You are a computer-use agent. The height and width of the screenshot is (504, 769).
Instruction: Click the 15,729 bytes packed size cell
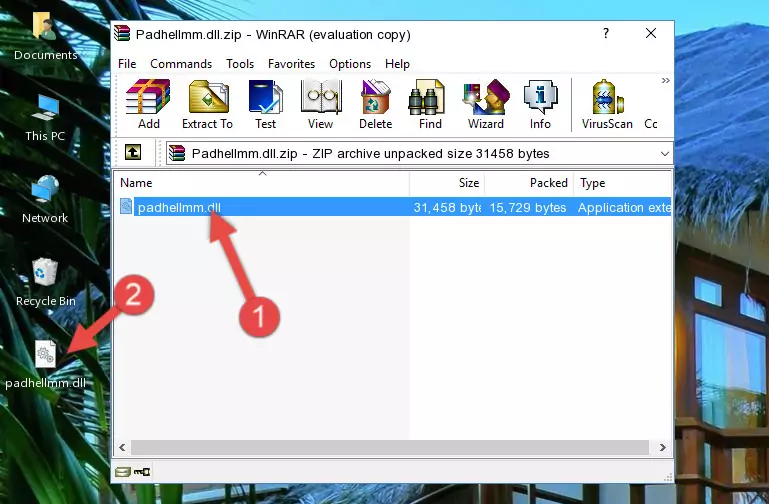[528, 207]
